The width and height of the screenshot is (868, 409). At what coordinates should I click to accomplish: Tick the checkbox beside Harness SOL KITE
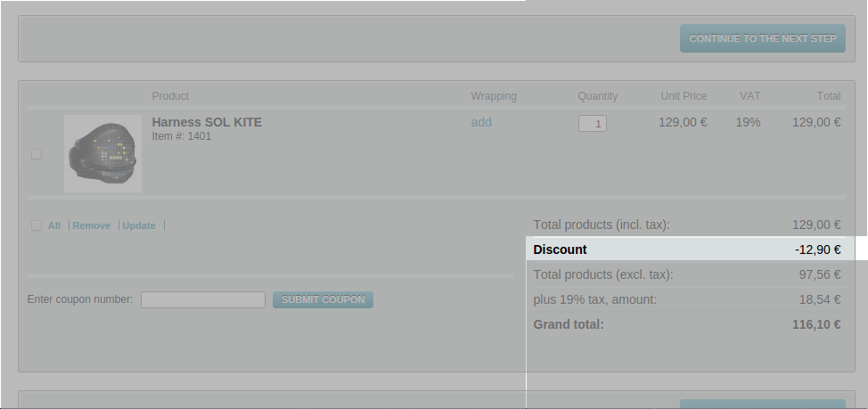[x=37, y=154]
